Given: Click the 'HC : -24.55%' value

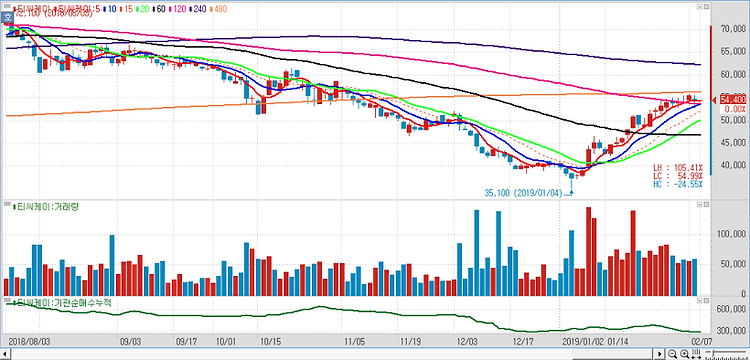Looking at the screenshot, I should [679, 185].
